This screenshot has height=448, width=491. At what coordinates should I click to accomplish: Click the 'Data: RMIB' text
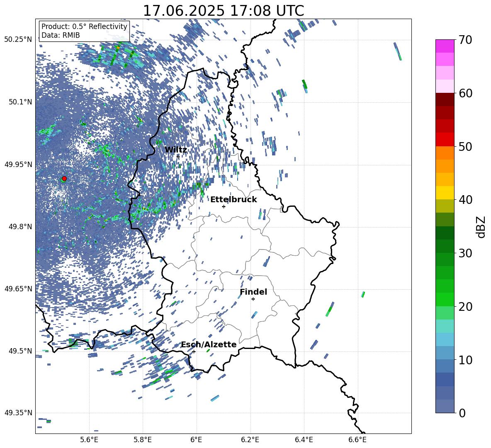coord(61,35)
